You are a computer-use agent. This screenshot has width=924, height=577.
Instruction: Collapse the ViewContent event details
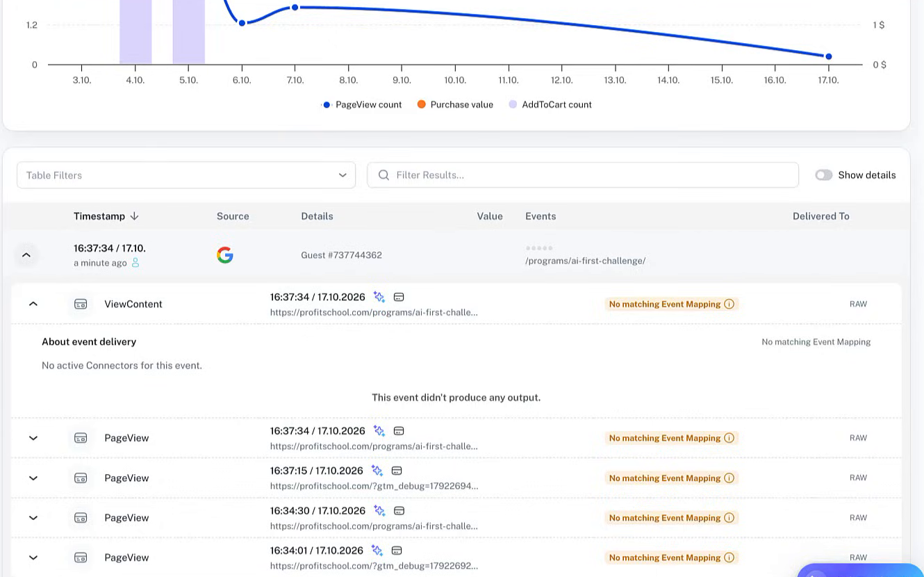33,304
